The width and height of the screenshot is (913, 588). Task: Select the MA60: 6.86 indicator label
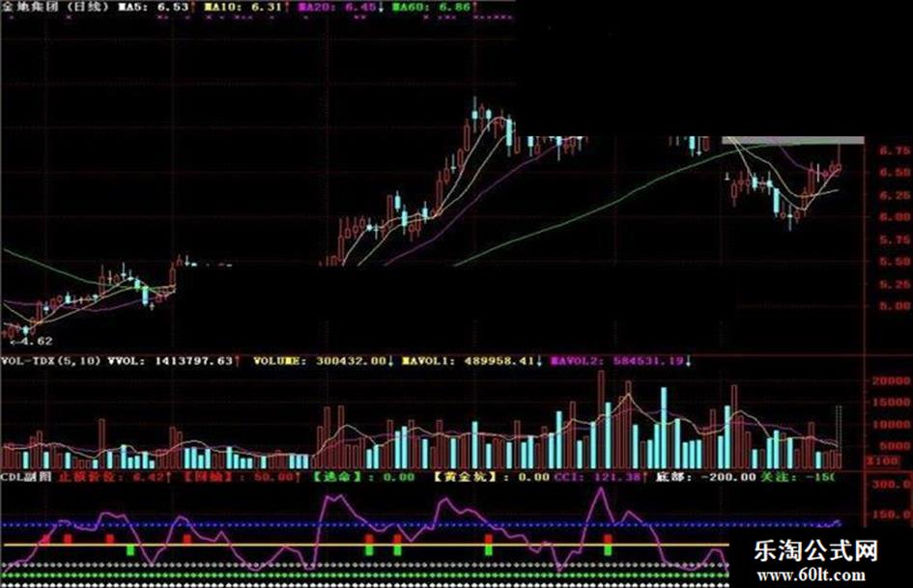(x=434, y=7)
